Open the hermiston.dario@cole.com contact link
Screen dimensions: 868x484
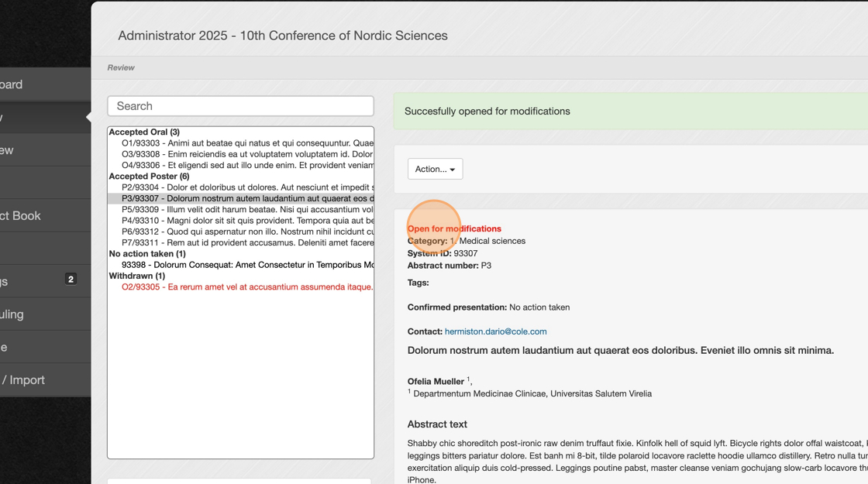coord(495,331)
